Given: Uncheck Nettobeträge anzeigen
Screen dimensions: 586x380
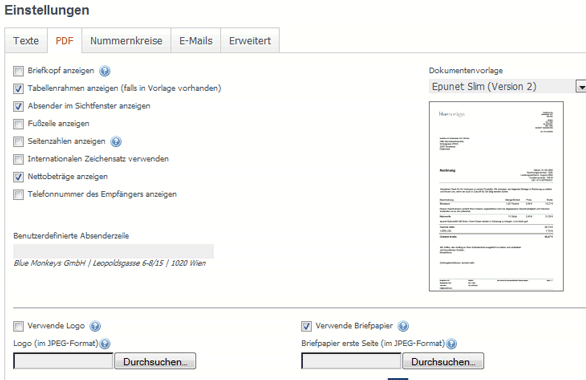Looking at the screenshot, I should click(18, 177).
